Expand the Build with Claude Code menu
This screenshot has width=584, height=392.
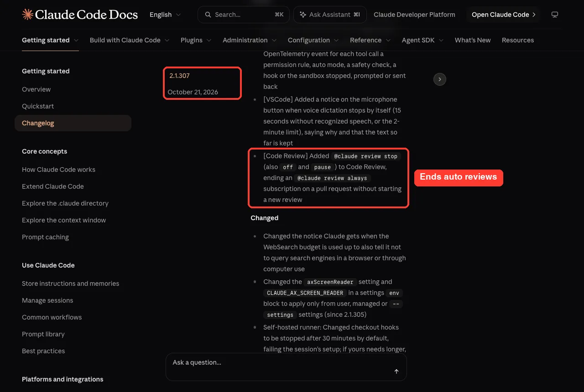(x=130, y=40)
